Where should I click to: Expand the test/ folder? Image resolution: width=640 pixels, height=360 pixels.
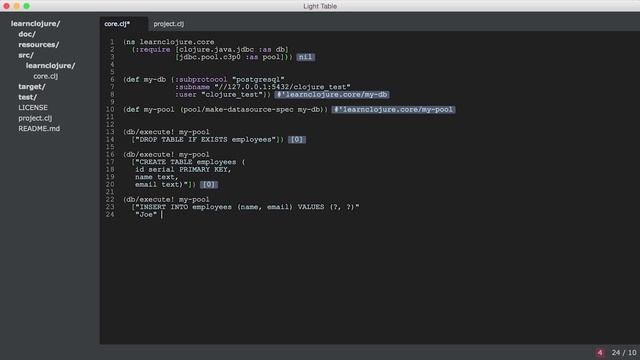27,97
